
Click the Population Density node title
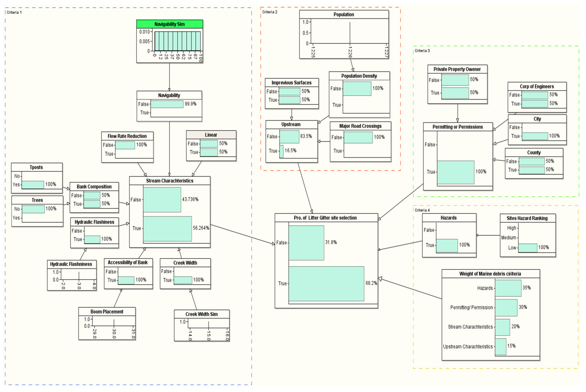[x=359, y=76]
